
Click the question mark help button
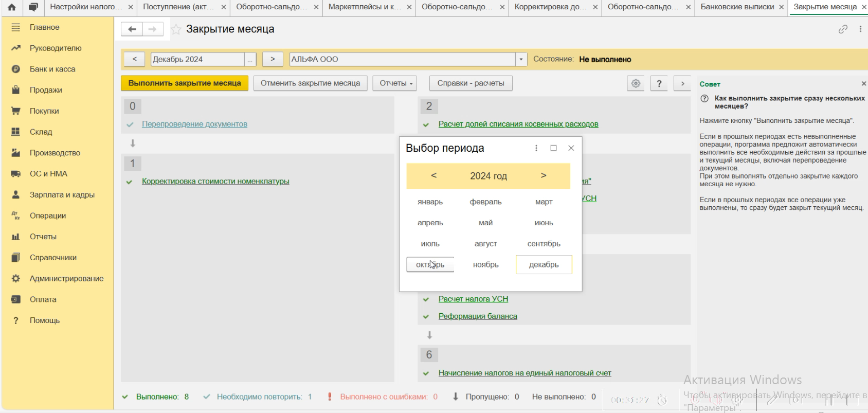point(659,83)
